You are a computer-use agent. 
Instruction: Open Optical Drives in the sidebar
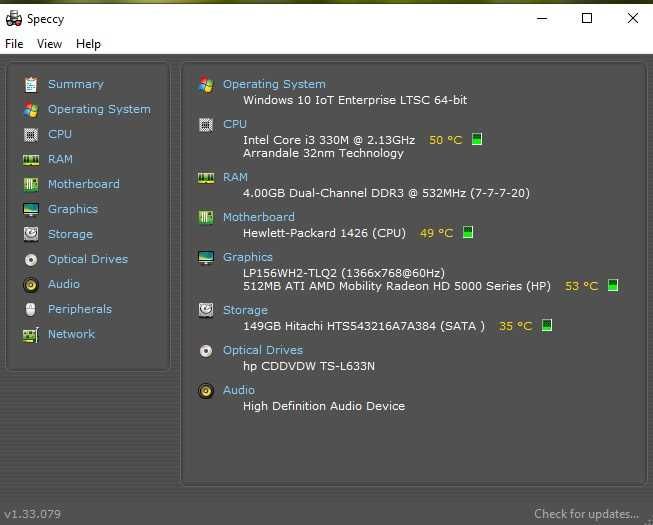[88, 259]
